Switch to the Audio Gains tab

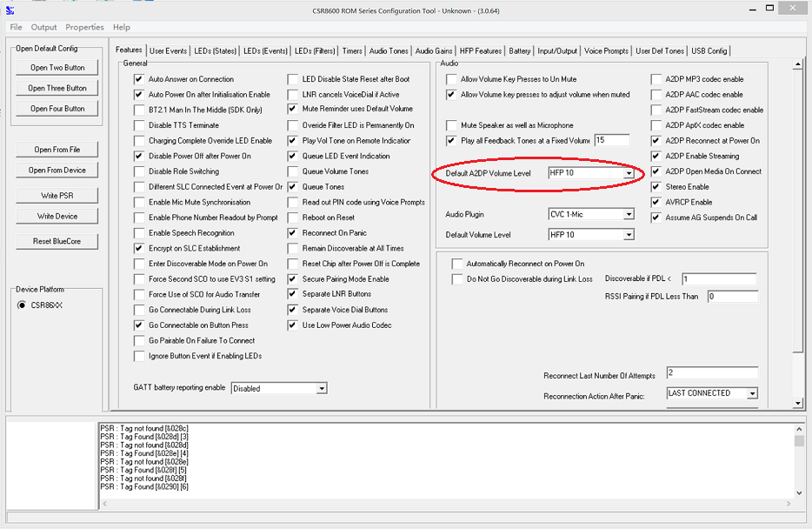pos(434,50)
